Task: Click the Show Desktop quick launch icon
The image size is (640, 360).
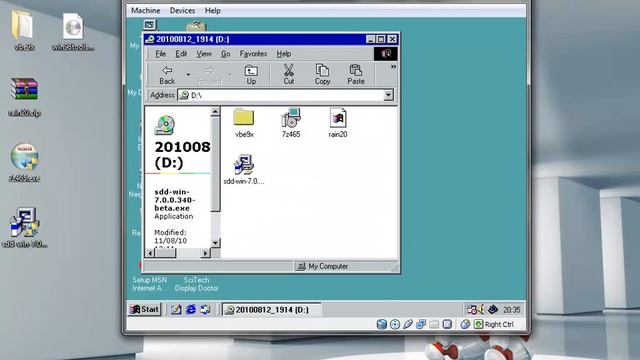Action: coord(176,310)
